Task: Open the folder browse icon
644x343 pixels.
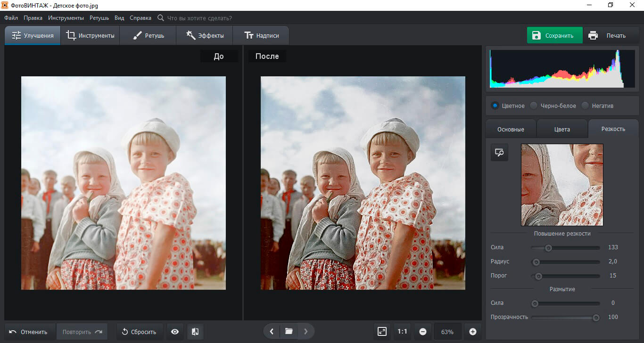Action: [x=289, y=331]
